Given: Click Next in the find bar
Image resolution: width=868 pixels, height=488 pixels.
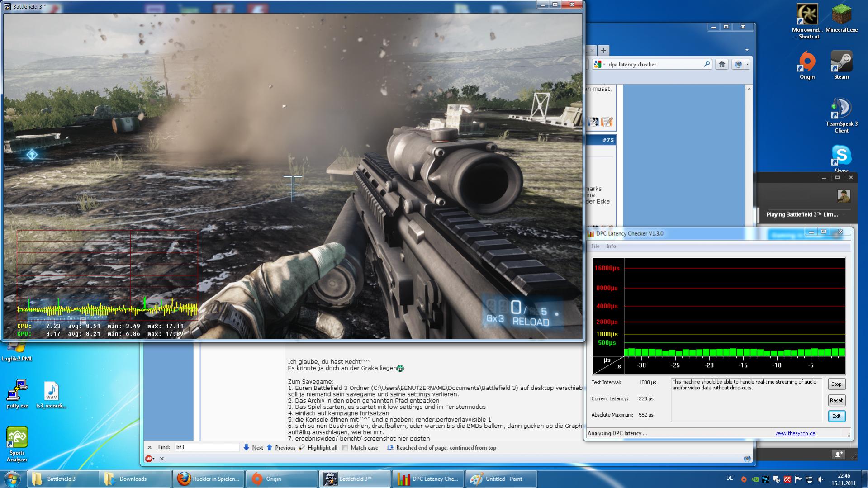Looking at the screenshot, I should pyautogui.click(x=253, y=448).
